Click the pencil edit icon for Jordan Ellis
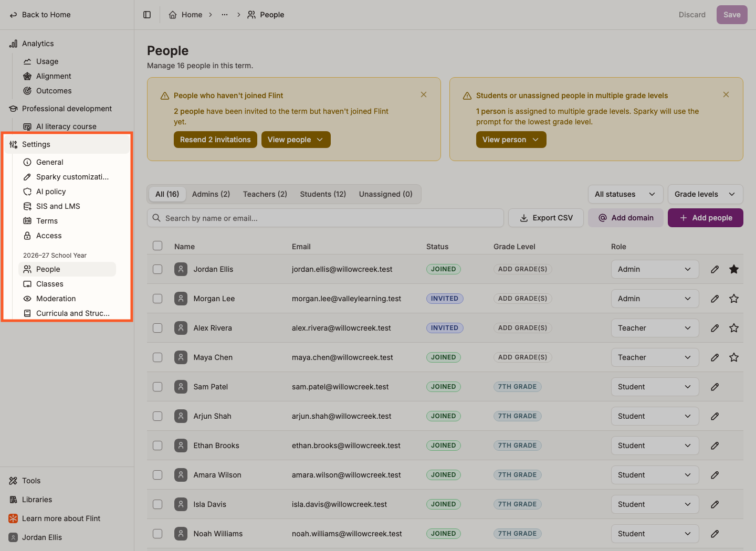This screenshot has height=551, width=756. click(715, 269)
